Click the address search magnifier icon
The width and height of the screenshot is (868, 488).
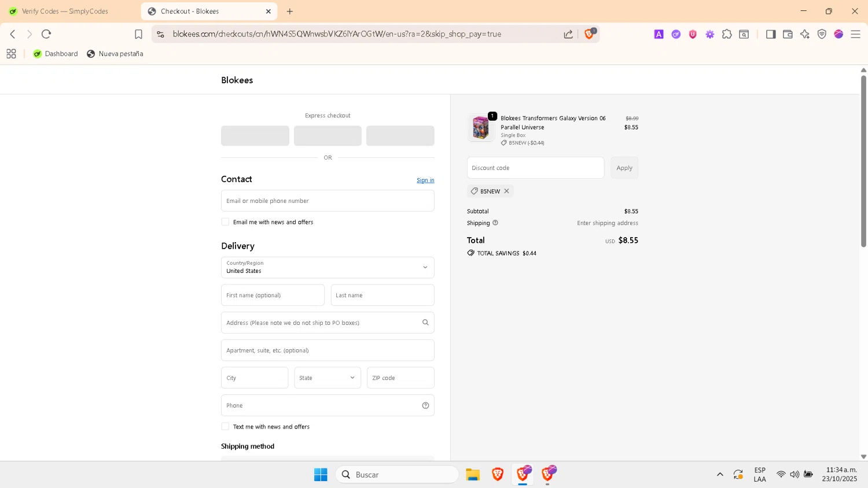pyautogui.click(x=425, y=323)
